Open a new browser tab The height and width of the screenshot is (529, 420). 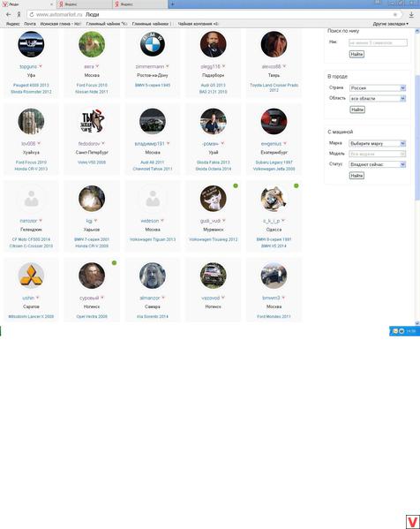tap(172, 4)
